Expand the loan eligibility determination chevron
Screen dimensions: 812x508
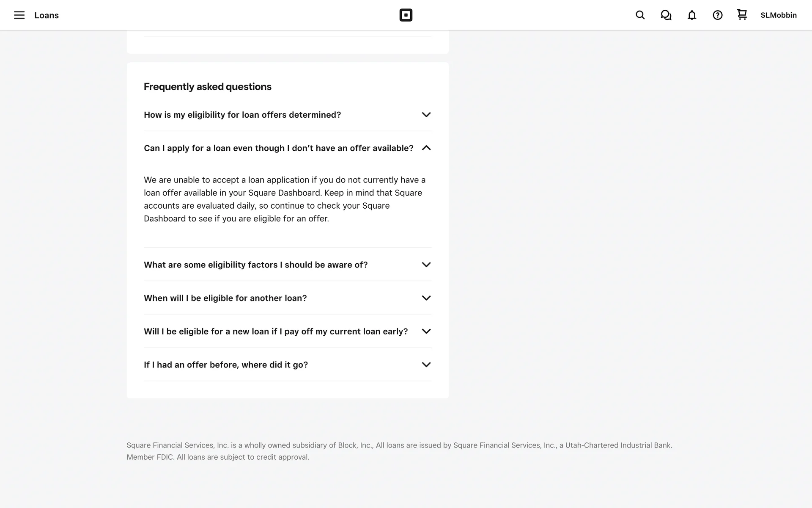click(x=426, y=115)
